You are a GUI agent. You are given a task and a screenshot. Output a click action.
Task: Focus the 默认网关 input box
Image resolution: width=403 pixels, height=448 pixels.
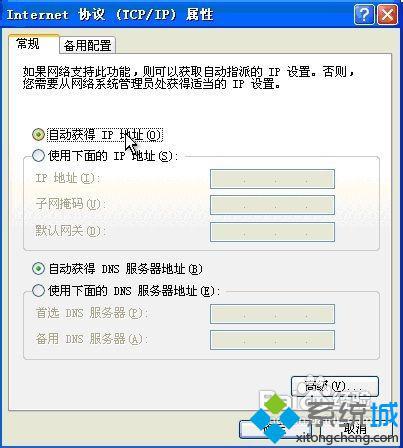pyautogui.click(x=272, y=232)
